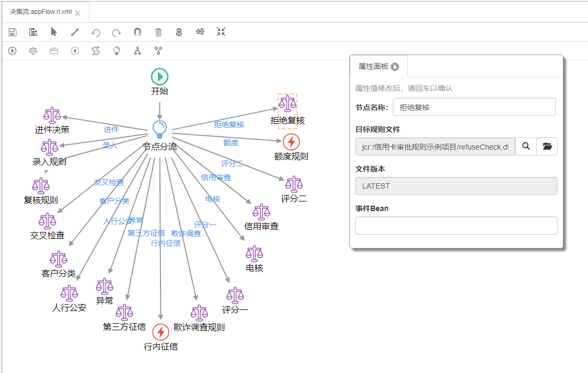Image resolution: width=588 pixels, height=373 pixels.
Task: Close the appFlow.rl.xml tab
Action: tap(78, 13)
